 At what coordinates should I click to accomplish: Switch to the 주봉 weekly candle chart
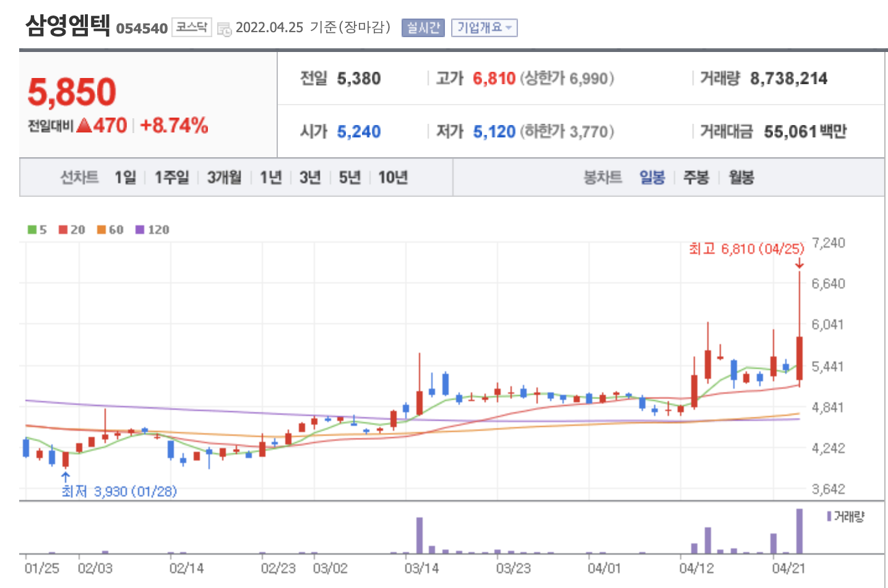click(696, 178)
